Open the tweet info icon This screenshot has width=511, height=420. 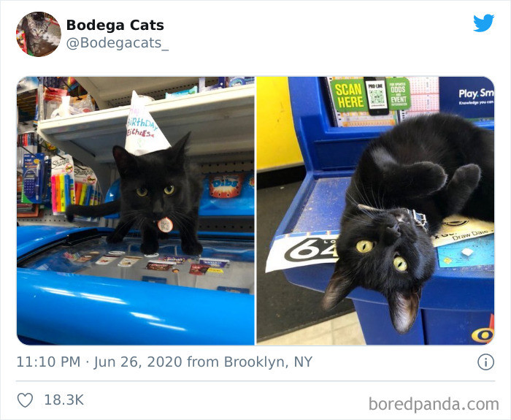tap(486, 362)
